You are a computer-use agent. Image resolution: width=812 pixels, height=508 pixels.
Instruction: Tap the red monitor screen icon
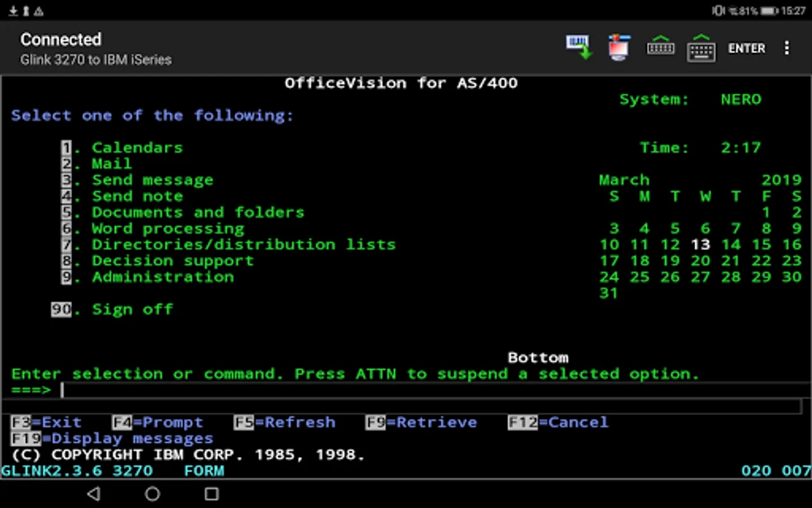coord(619,47)
